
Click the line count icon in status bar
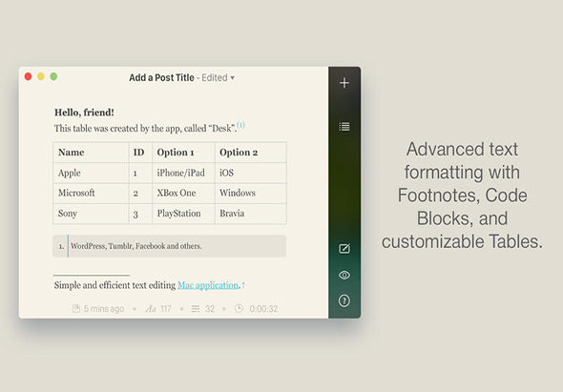196,309
